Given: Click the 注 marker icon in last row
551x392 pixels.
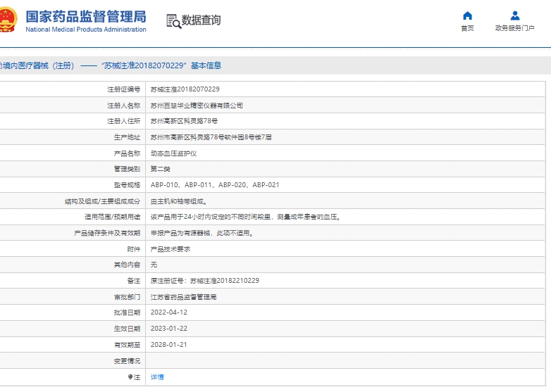Looking at the screenshot, I should click(x=130, y=377).
